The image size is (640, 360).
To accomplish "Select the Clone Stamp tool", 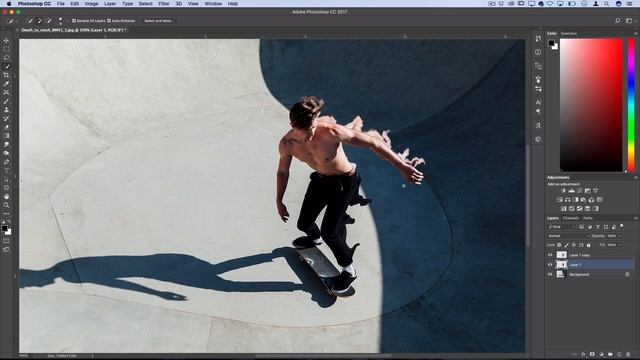I will tap(6, 110).
